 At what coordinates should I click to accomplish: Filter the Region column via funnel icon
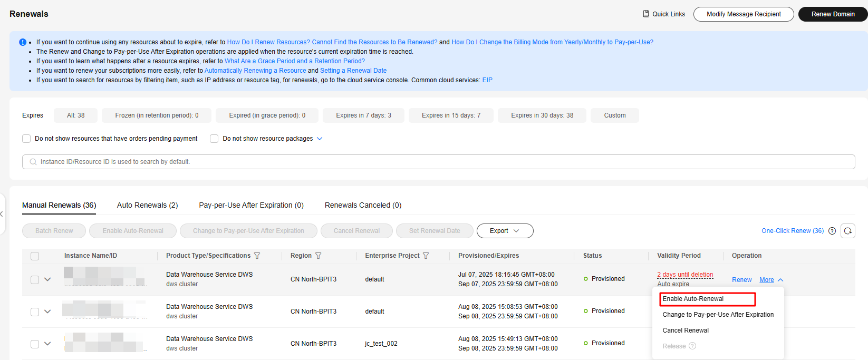click(319, 256)
